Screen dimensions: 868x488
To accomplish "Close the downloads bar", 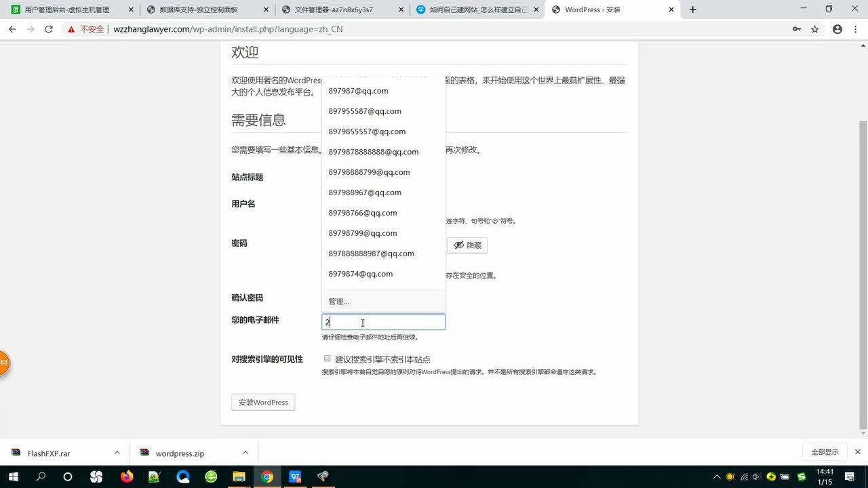I will [857, 452].
